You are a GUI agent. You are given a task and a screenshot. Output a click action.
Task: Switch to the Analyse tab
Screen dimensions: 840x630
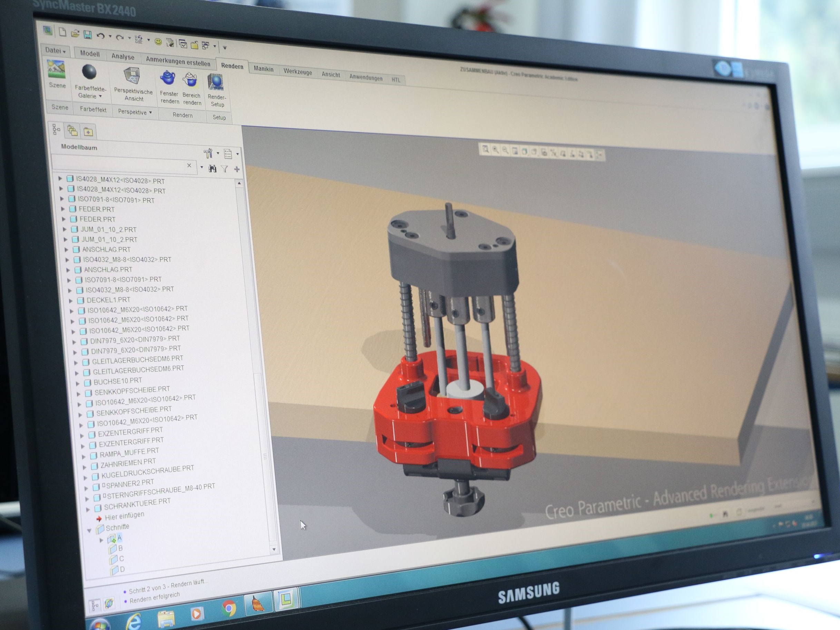point(123,57)
